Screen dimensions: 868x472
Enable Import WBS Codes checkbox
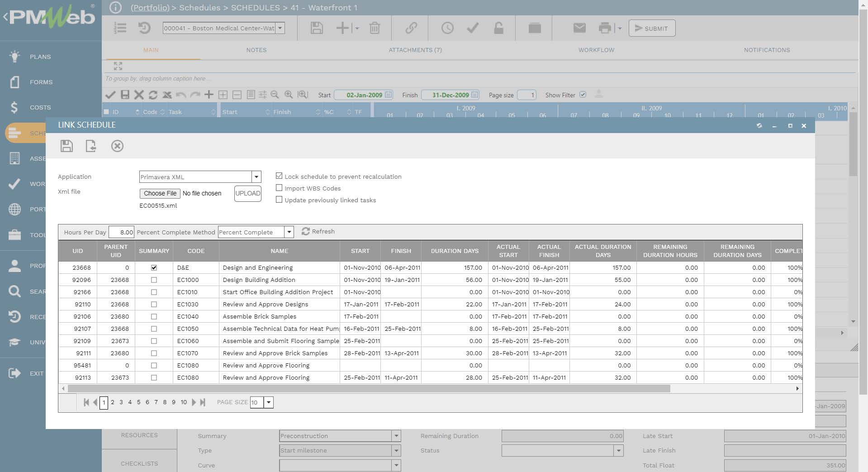279,188
